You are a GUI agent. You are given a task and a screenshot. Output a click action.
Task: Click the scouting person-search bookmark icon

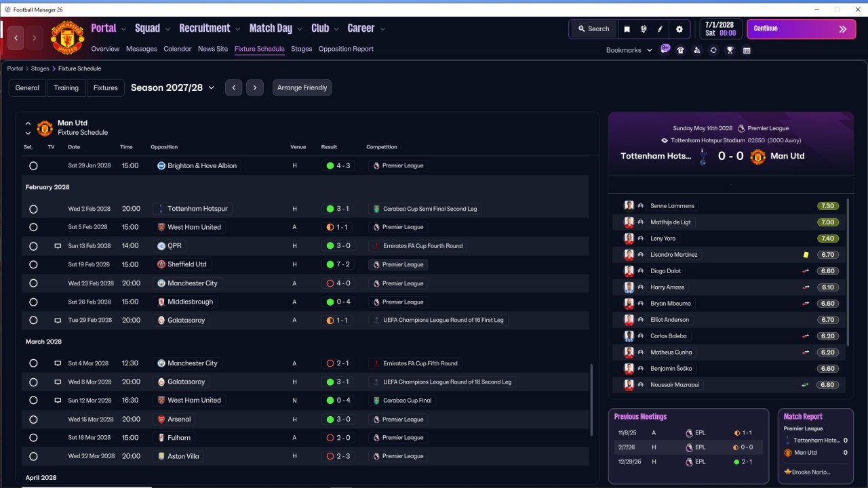(697, 50)
